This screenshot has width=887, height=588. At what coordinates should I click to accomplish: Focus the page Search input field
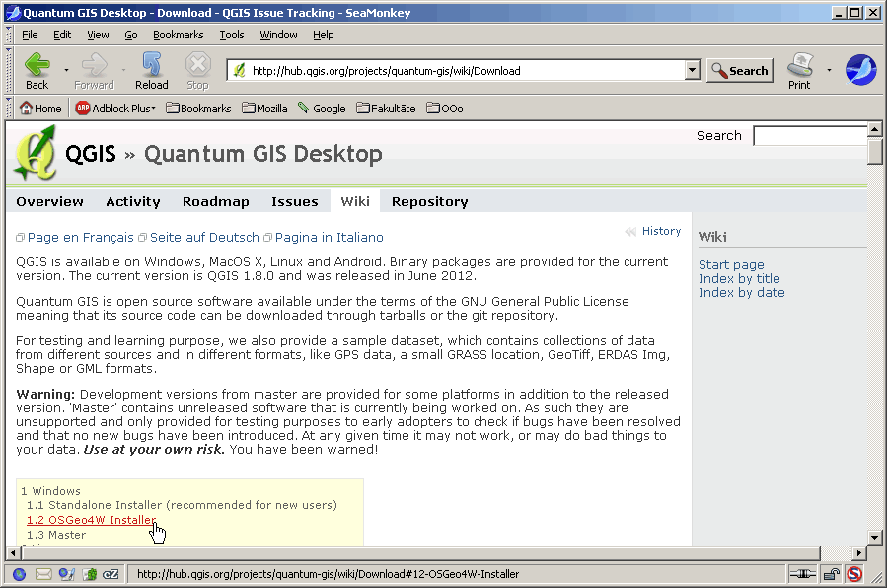(x=810, y=136)
